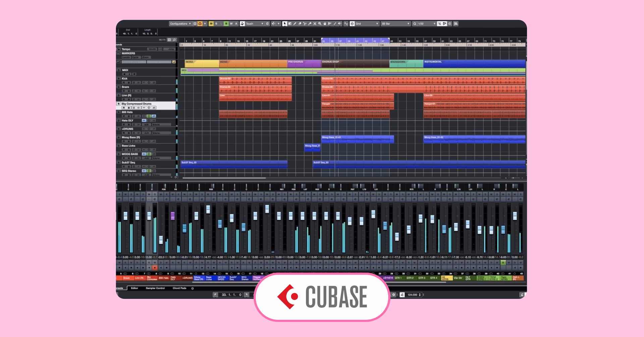
Task: Select the Mute X tool
Action: 315,23
